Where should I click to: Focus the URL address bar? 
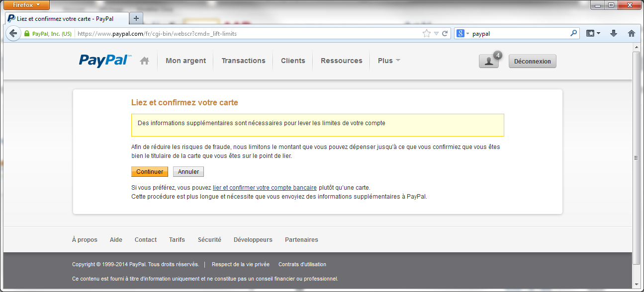(249, 34)
